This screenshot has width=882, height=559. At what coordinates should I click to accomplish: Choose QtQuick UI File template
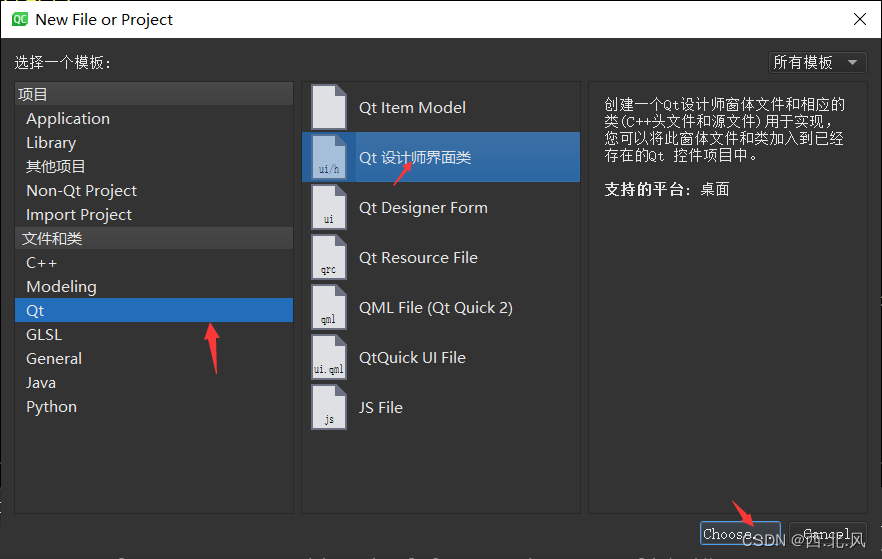pyautogui.click(x=441, y=357)
